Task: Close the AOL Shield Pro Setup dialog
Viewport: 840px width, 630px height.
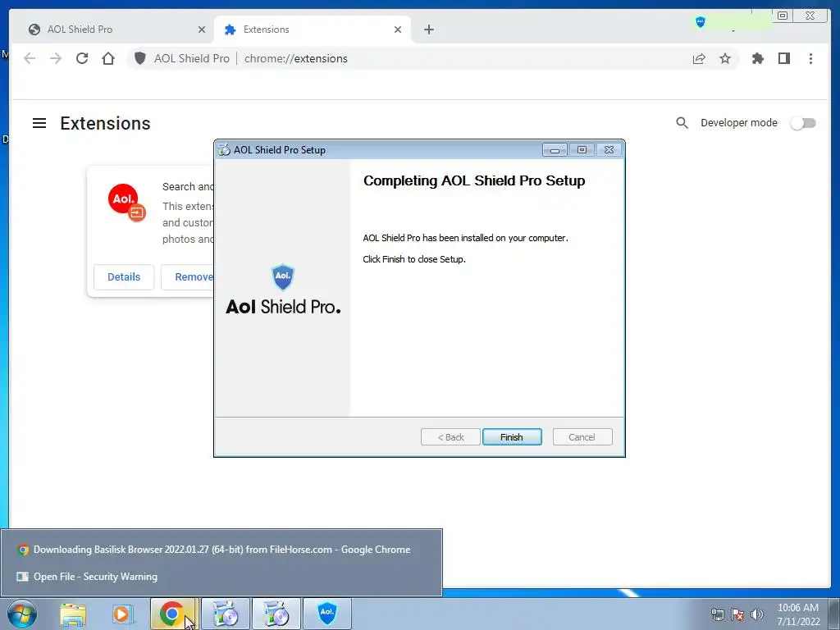Action: [x=609, y=150]
